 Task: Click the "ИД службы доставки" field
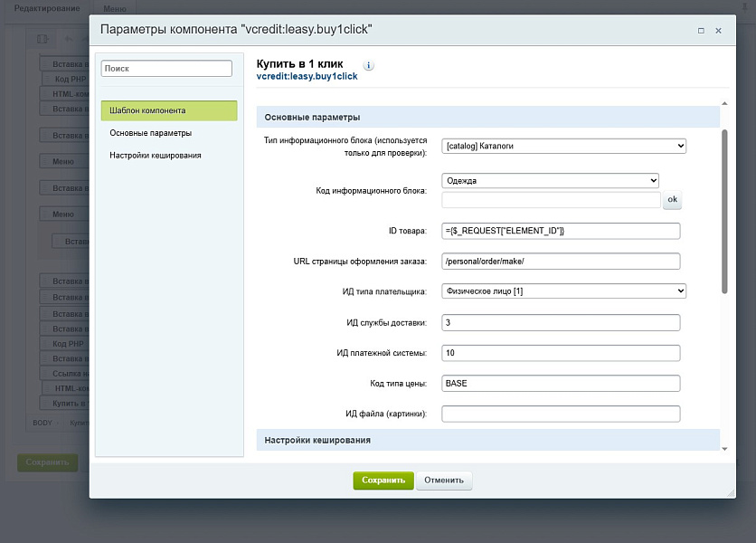tap(561, 322)
